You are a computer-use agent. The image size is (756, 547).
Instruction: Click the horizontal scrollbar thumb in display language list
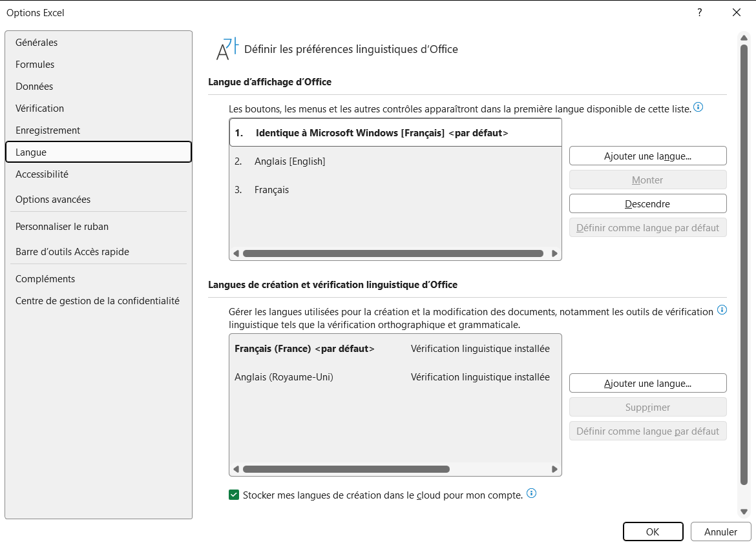pos(393,254)
